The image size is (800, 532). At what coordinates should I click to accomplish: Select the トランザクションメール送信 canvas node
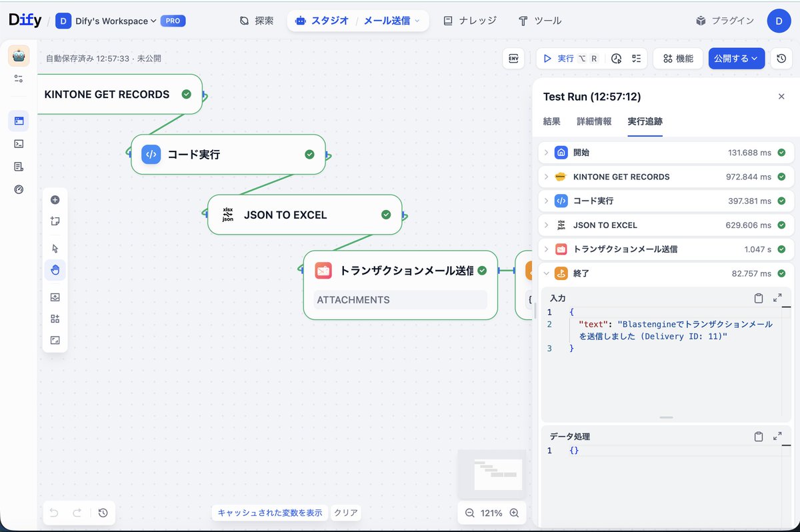pyautogui.click(x=400, y=285)
